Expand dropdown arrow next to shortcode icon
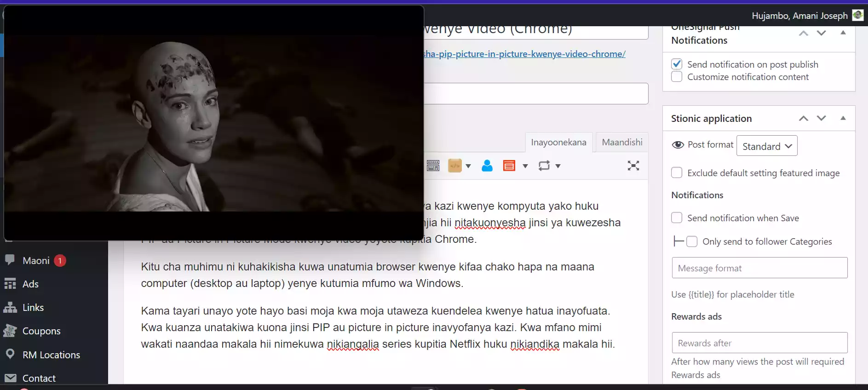The width and height of the screenshot is (868, 390). [x=468, y=166]
